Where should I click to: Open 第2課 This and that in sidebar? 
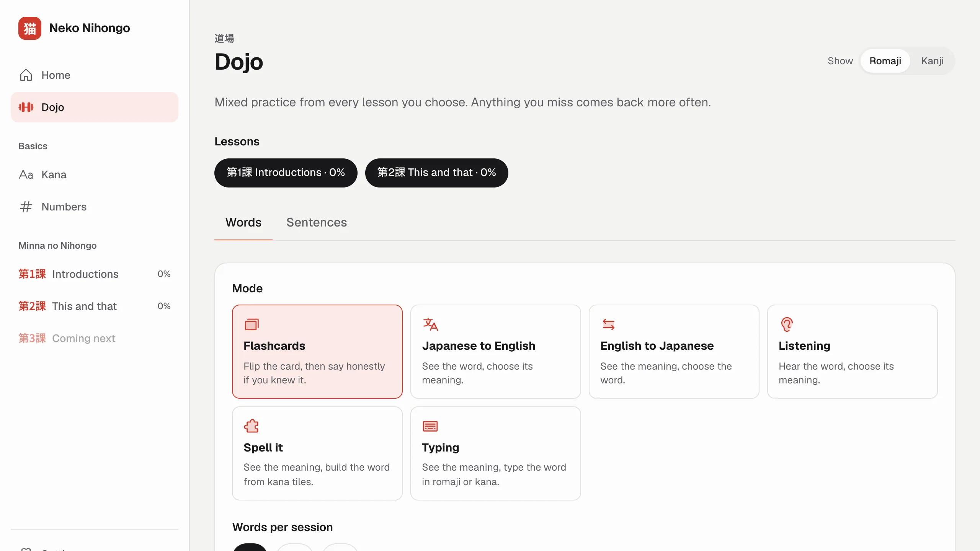click(x=95, y=306)
